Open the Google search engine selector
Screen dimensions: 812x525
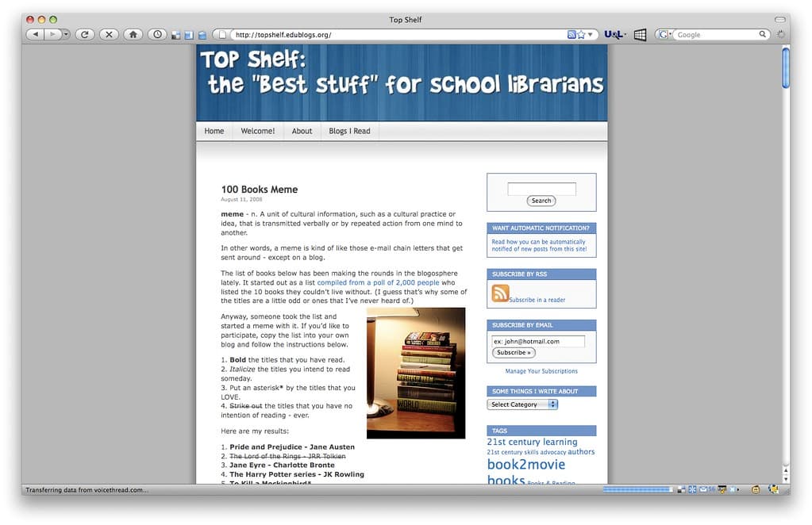click(665, 35)
